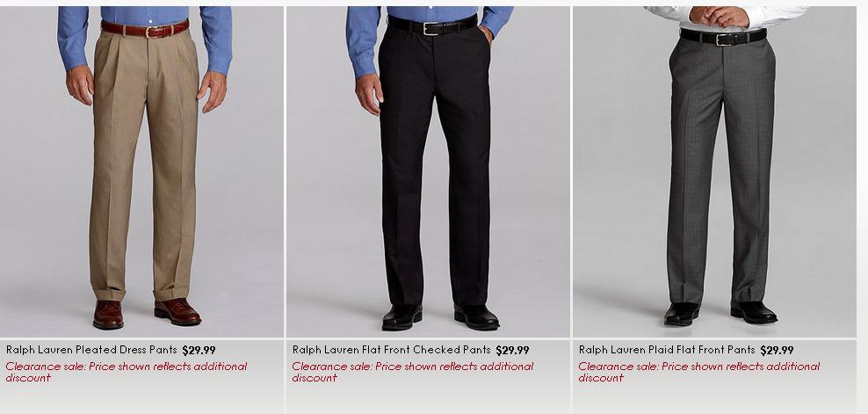Open the black flat front pants photo
This screenshot has height=414, width=868.
point(428,171)
